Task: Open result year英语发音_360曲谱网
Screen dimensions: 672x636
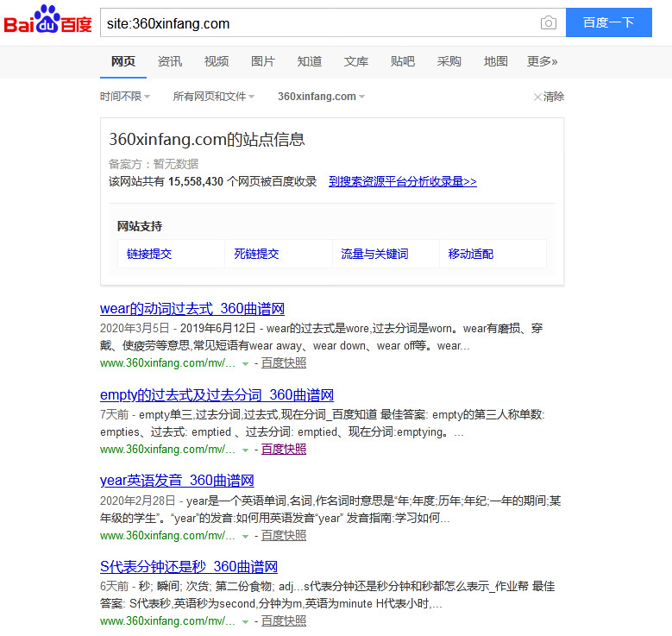Action: click(177, 481)
